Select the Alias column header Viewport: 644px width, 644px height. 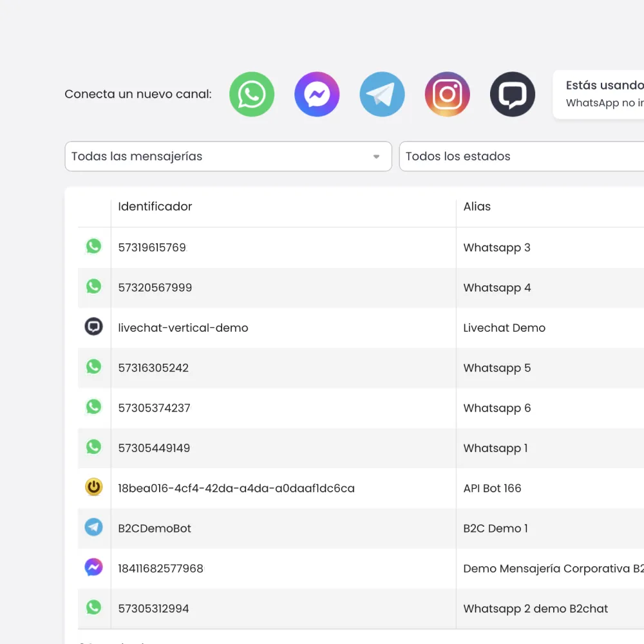(x=477, y=206)
